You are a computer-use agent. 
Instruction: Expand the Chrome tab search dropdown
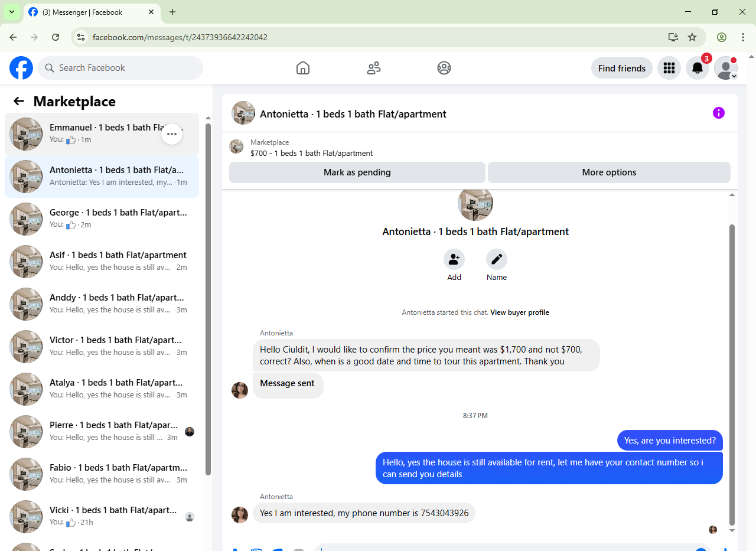[11, 12]
